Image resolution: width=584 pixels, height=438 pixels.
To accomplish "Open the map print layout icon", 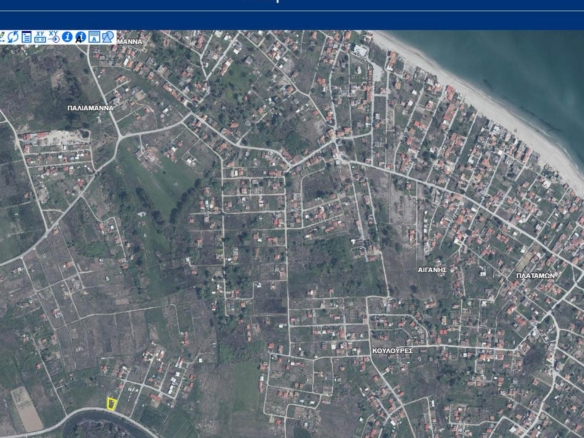I will (94, 37).
